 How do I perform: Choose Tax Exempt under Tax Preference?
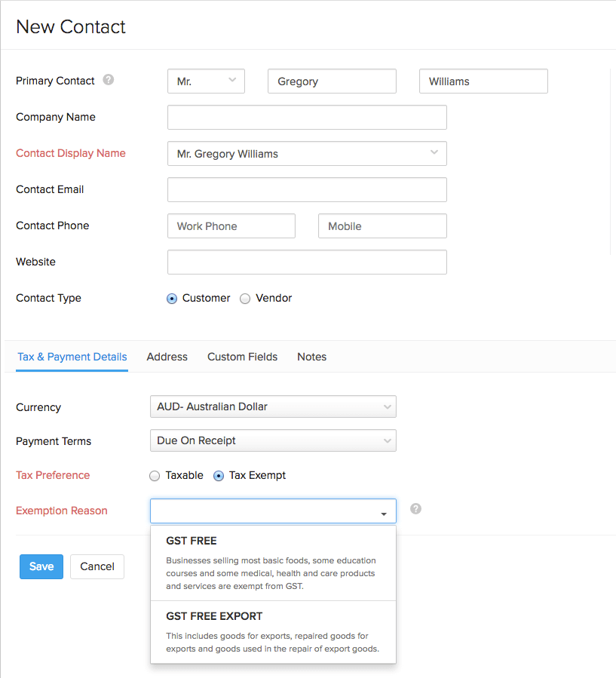tap(218, 475)
